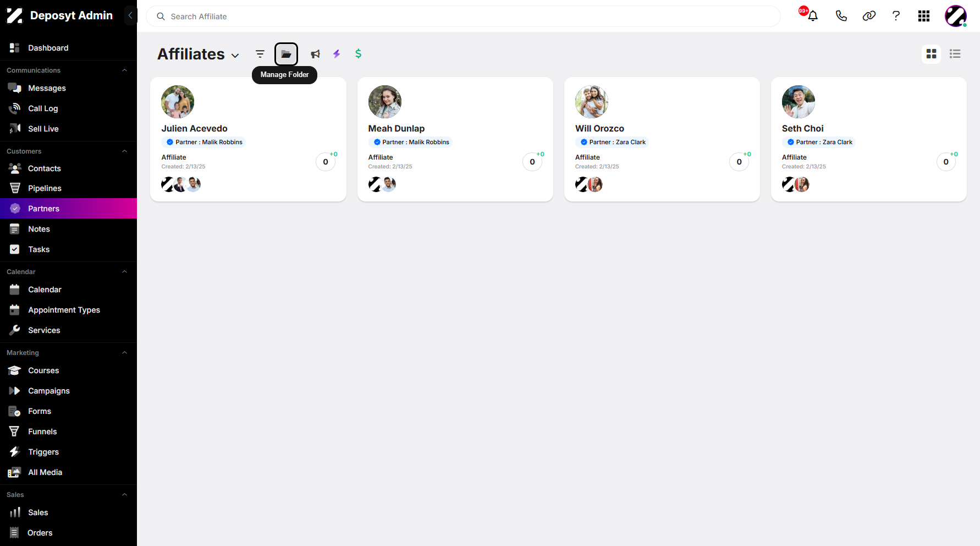
Task: Click the green dollar sign icon
Action: pos(358,53)
